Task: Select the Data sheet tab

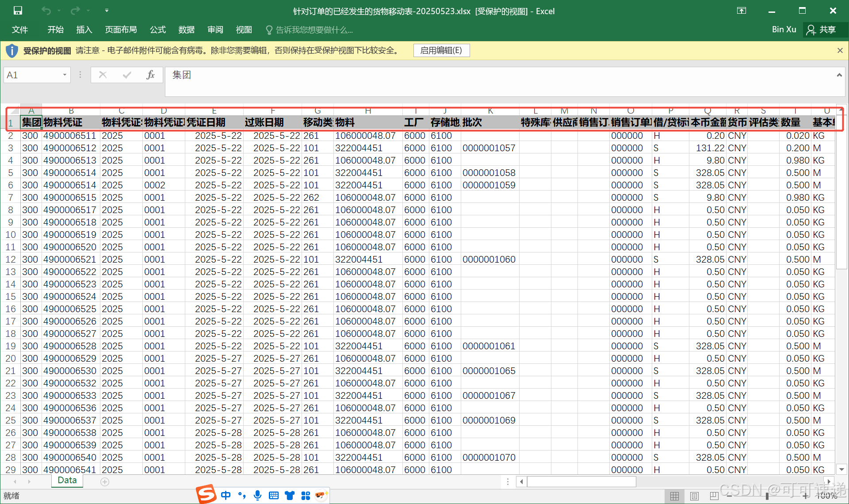Action: (67, 481)
